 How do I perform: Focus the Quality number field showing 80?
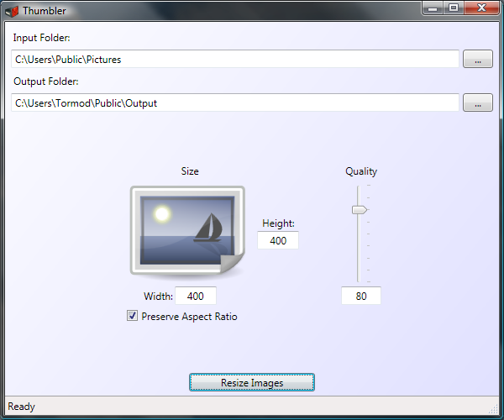(x=361, y=297)
